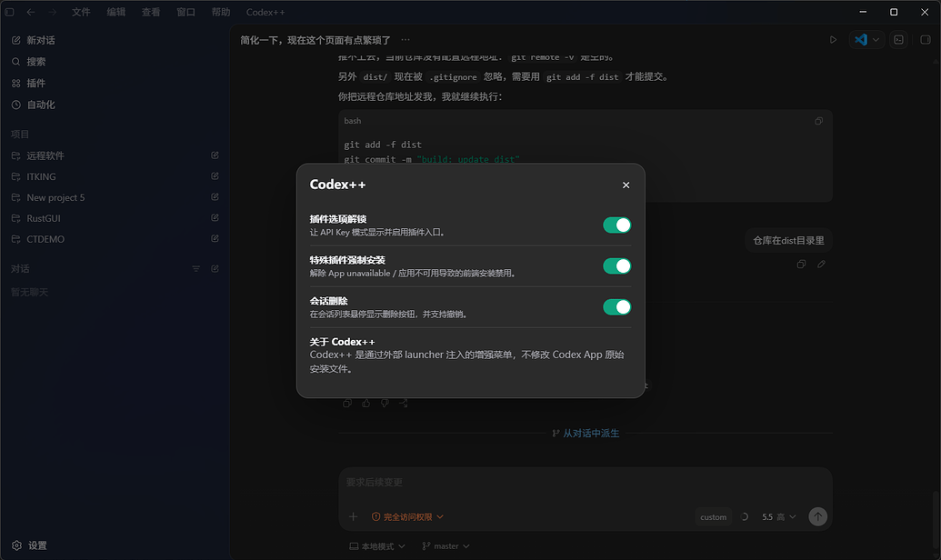Image resolution: width=941 pixels, height=560 pixels.
Task: Start new chat in CTDEMO project
Action: 215,238
